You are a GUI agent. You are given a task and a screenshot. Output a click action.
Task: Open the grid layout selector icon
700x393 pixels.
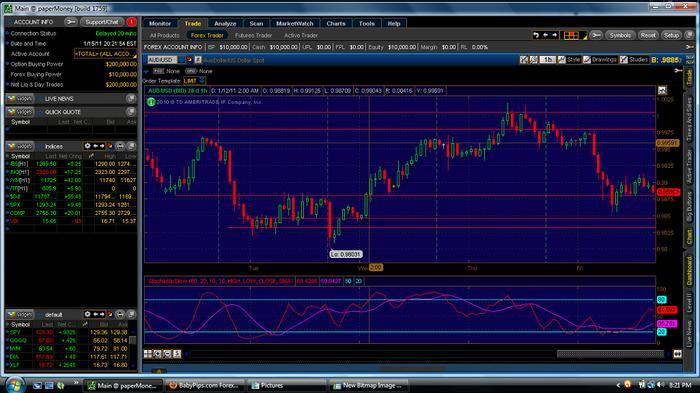pos(571,35)
